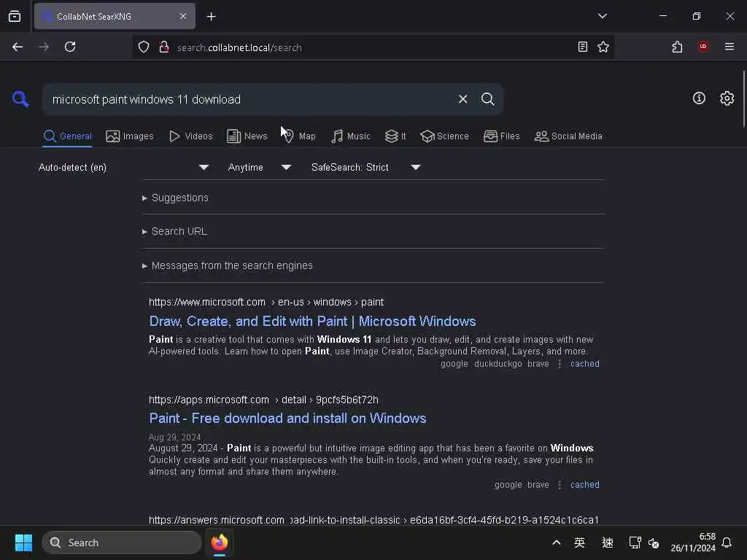The image size is (747, 560).
Task: Open more options dots on Paint download result
Action: tap(560, 485)
